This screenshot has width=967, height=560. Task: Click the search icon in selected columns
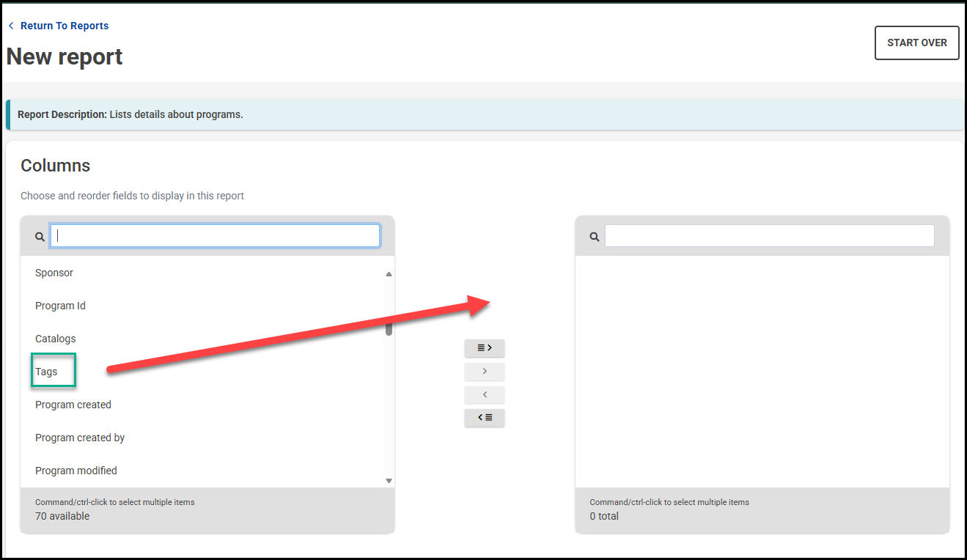tap(595, 237)
